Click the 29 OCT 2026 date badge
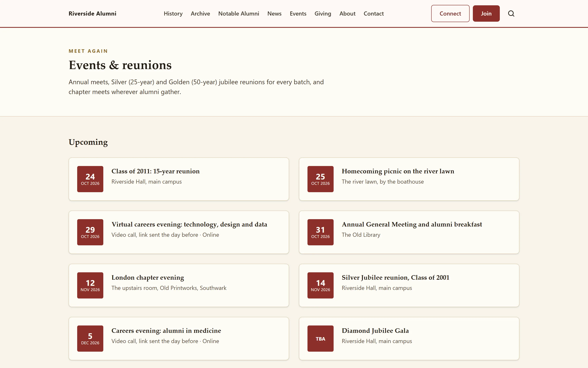The image size is (588, 368). coord(90,232)
